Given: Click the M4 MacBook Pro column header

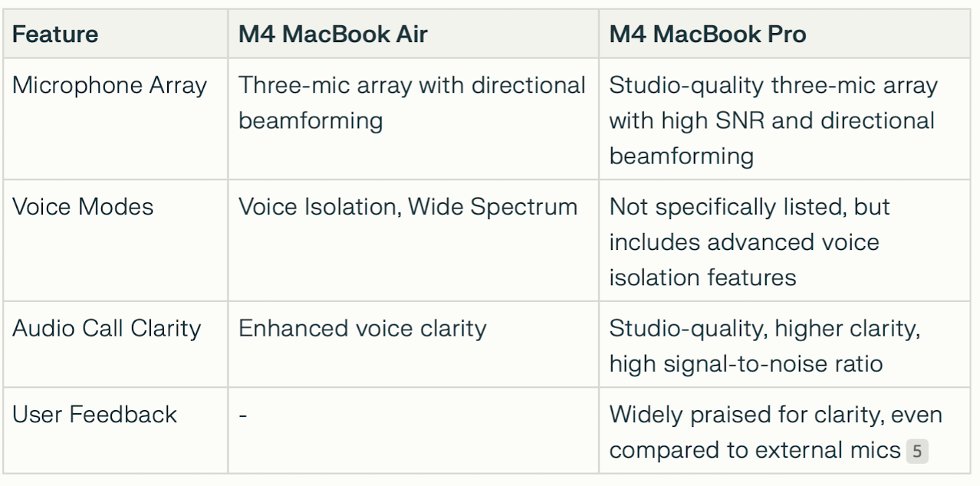Looking at the screenshot, I should click(x=708, y=34).
